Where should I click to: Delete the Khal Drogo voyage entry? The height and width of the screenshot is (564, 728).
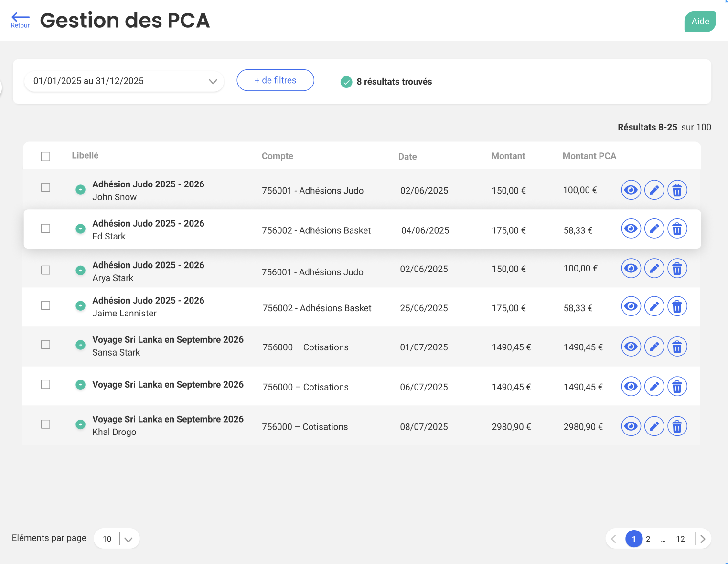pos(677,426)
